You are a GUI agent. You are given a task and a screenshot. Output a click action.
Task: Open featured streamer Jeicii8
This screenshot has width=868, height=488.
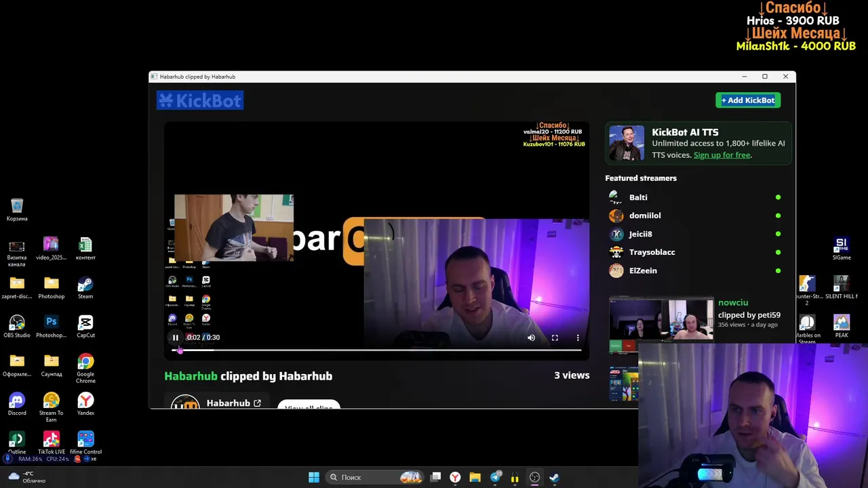[x=640, y=234]
